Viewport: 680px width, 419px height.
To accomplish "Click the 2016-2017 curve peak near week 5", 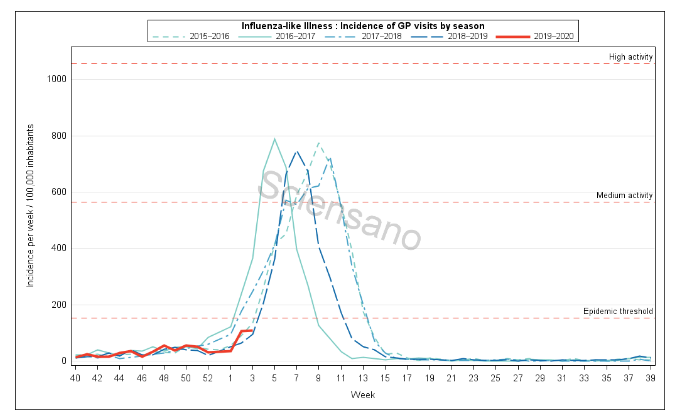I will pyautogui.click(x=275, y=139).
